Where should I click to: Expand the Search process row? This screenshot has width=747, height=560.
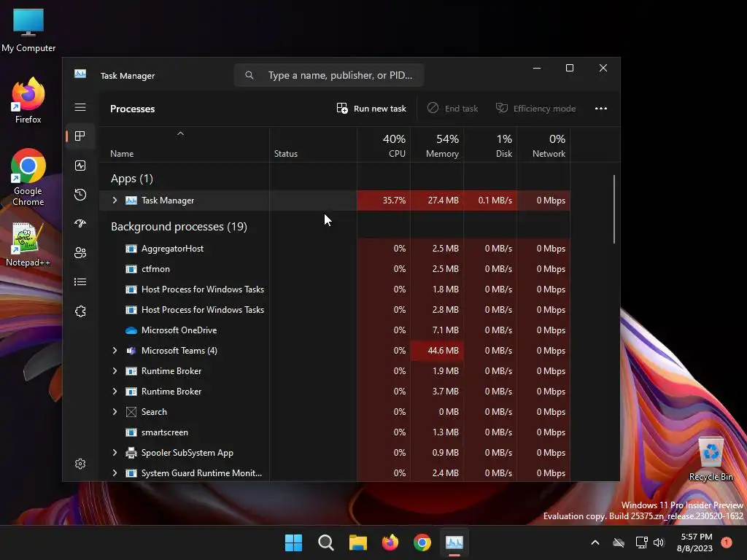coord(115,412)
